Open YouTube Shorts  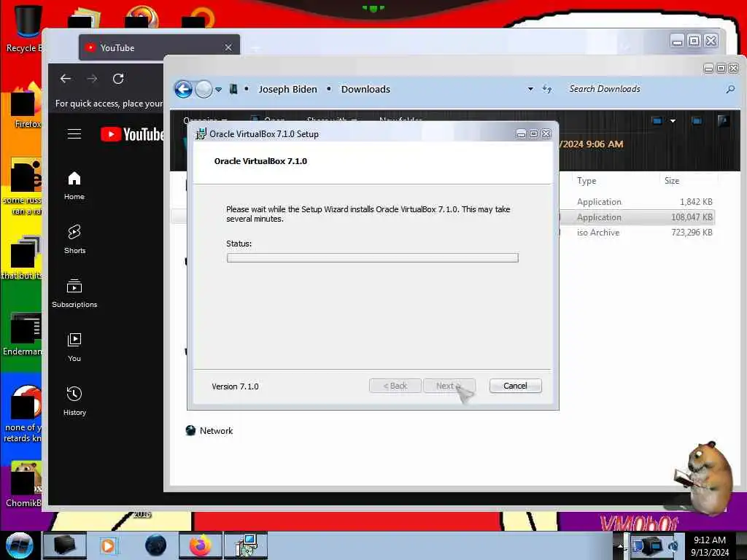pyautogui.click(x=74, y=239)
